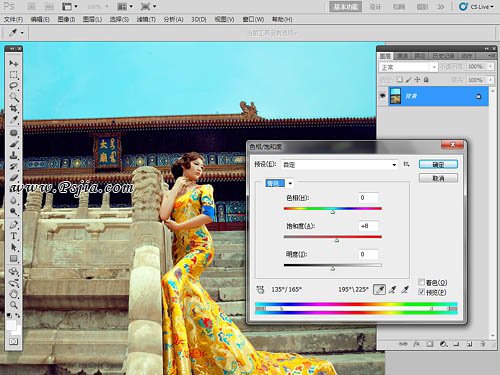Switch to the 历史记录 panel tab
Screen dimensions: 500x375
click(x=443, y=56)
